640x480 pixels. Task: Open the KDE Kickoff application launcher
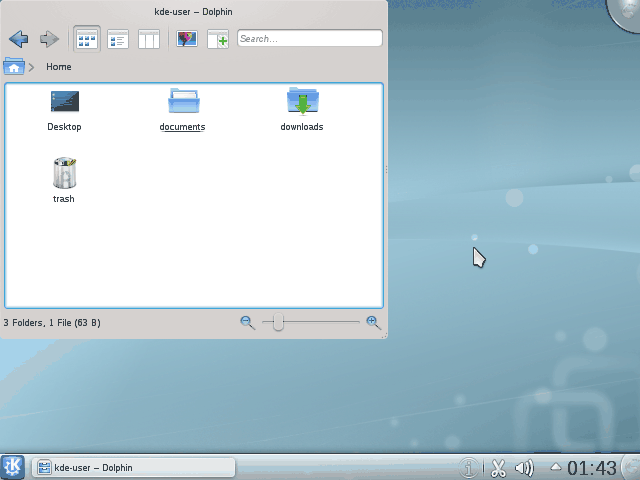(x=13, y=467)
